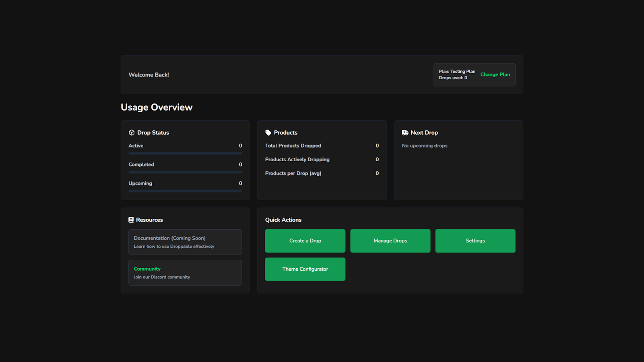The image size is (644, 362).
Task: Join the Discord via Community card
Action: [x=185, y=272]
